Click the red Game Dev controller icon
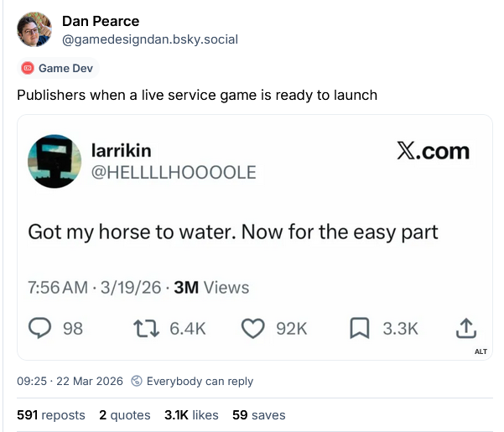 tap(28, 68)
